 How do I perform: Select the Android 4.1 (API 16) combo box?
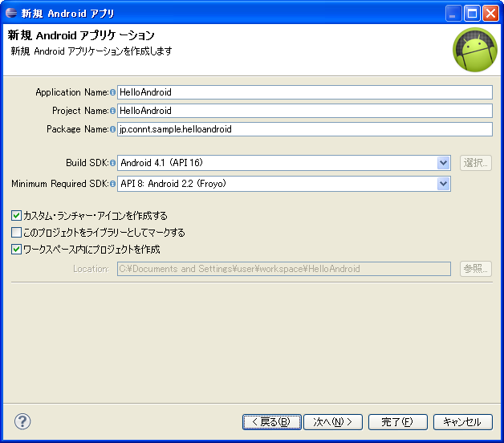pyautogui.click(x=284, y=163)
